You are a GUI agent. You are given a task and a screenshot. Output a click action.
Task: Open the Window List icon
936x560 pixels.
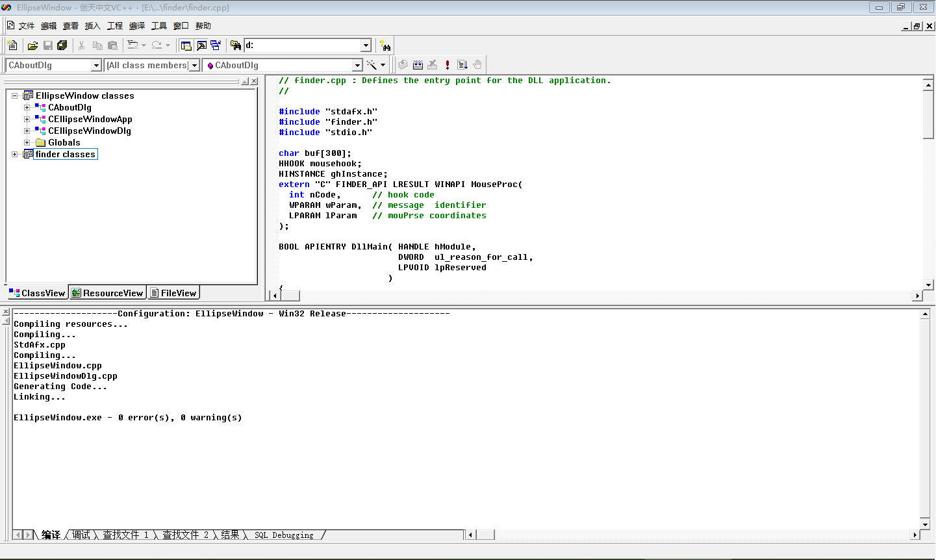click(216, 45)
